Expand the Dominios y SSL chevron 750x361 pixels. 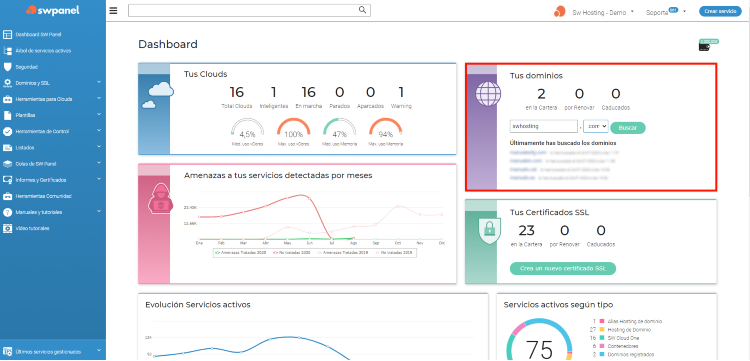[x=99, y=82]
